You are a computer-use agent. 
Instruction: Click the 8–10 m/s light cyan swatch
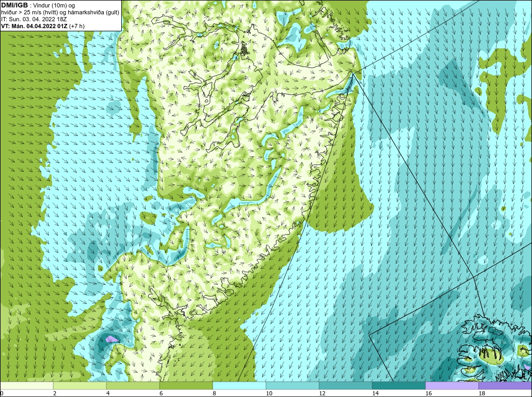[x=239, y=386]
